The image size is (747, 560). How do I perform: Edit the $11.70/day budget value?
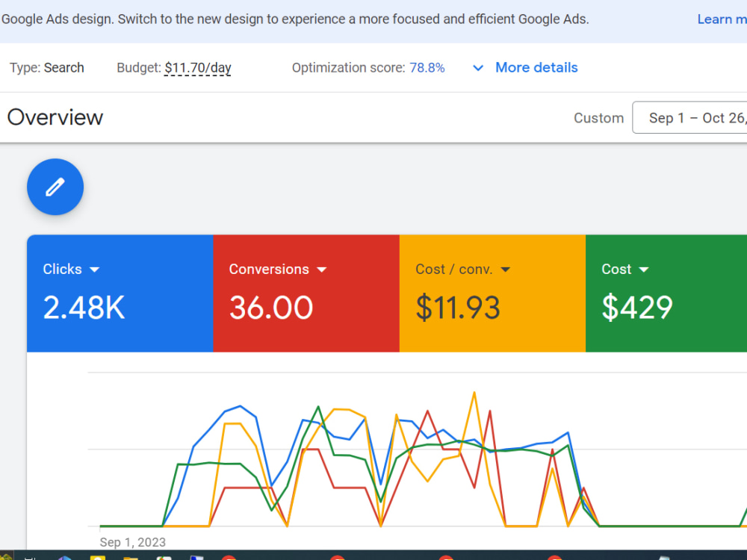click(x=198, y=68)
